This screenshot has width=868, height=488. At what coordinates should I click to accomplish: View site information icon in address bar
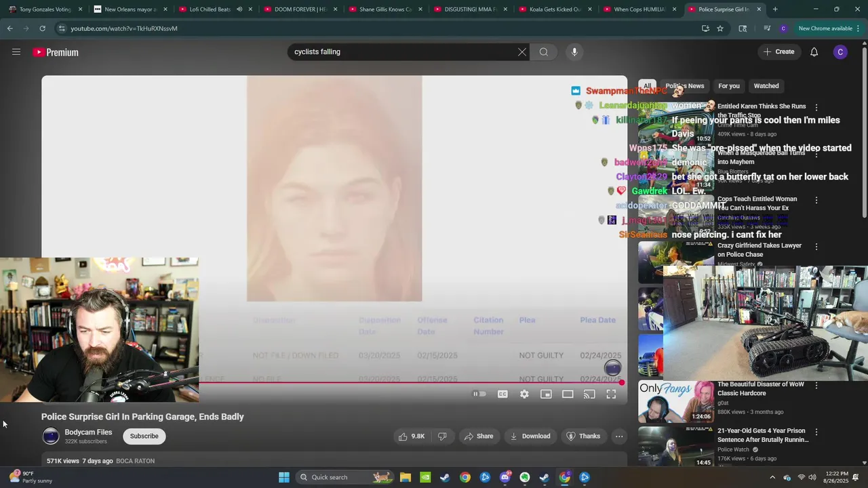[x=62, y=28]
